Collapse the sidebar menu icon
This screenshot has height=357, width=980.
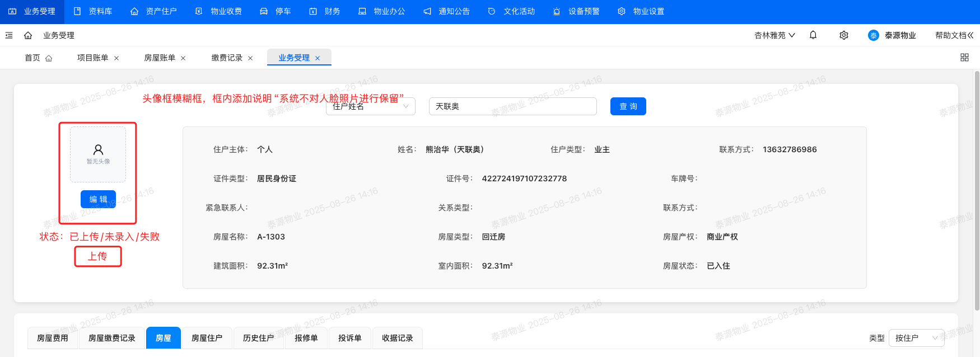[x=9, y=35]
